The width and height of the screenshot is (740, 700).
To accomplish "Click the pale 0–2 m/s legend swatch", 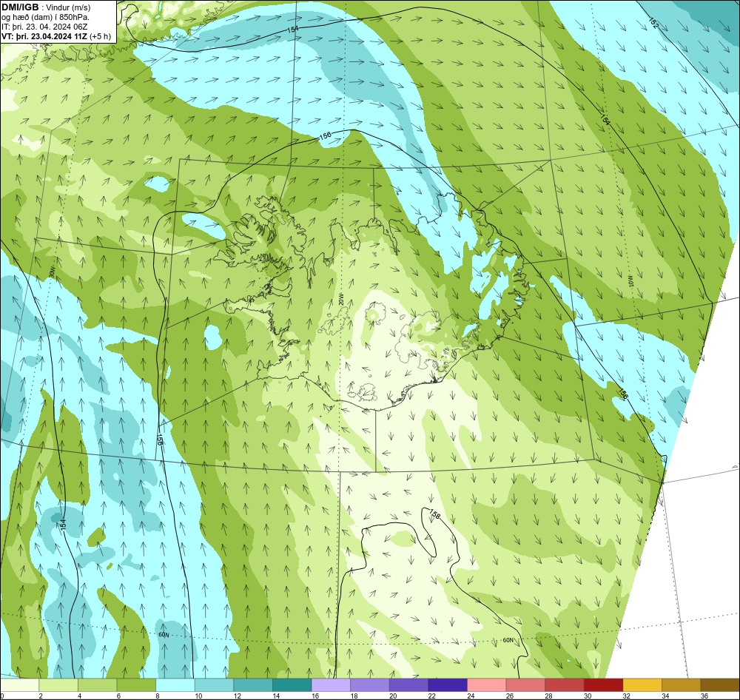I will click(x=19, y=685).
